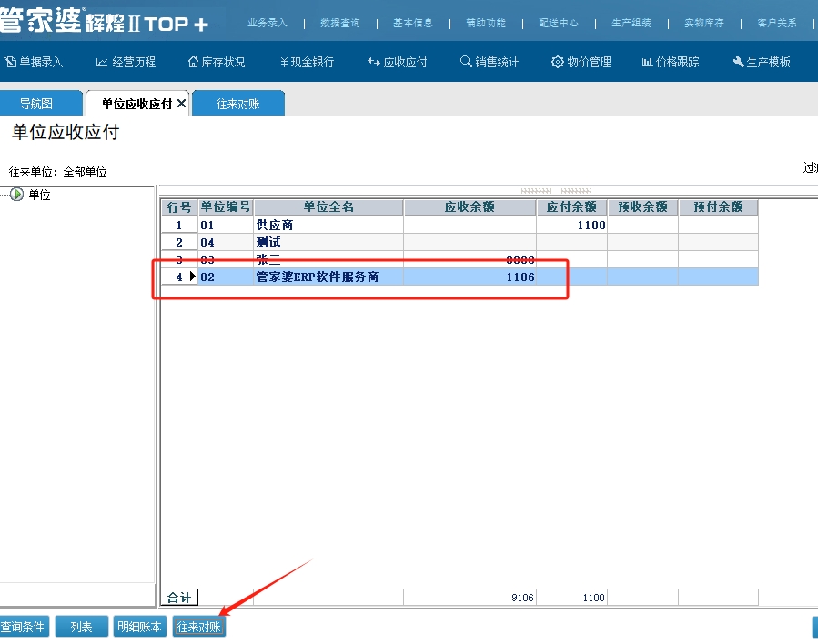Open 物价管理 from the toolbar
This screenshot has height=644, width=818.
pos(581,62)
